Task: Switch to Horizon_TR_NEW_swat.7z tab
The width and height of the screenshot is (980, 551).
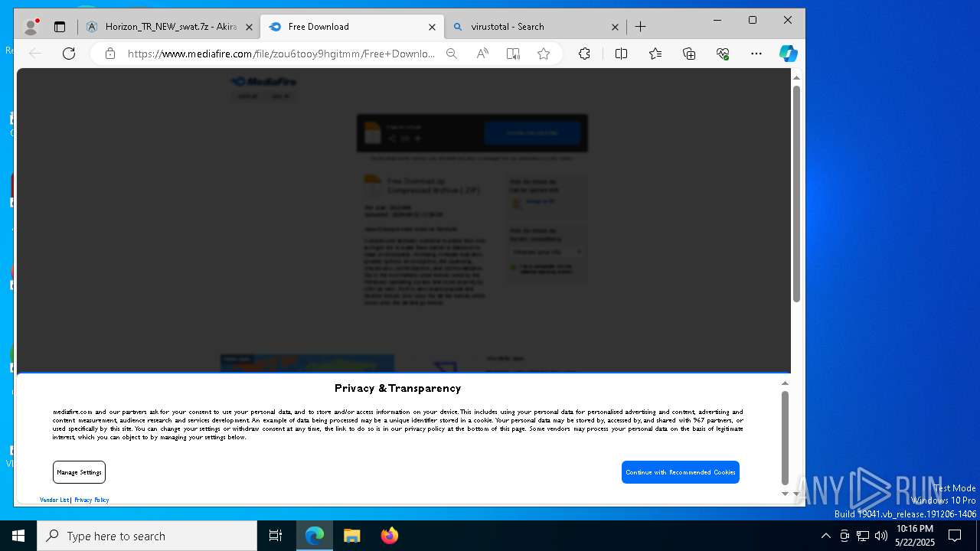Action: tap(170, 27)
